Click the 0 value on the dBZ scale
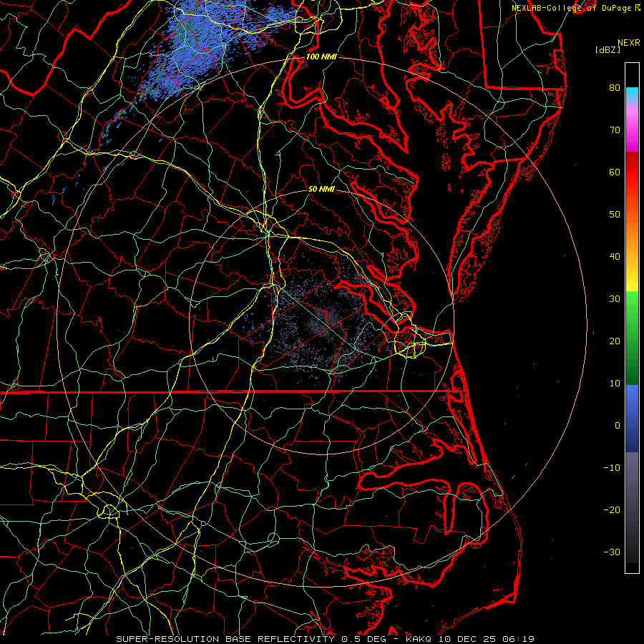 [x=618, y=426]
